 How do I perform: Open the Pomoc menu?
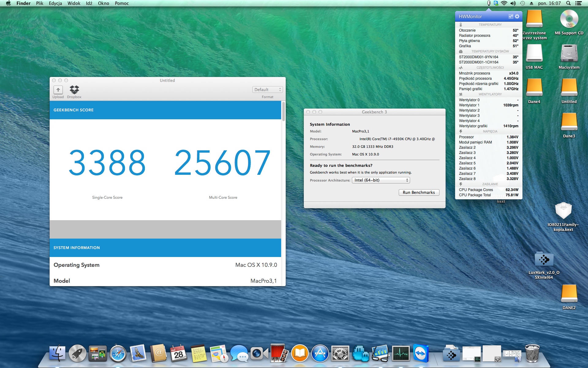pyautogui.click(x=122, y=3)
